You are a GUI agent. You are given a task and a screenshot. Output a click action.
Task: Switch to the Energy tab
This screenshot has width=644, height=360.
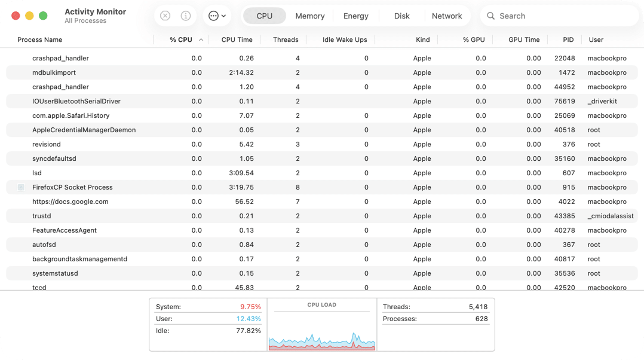(355, 16)
